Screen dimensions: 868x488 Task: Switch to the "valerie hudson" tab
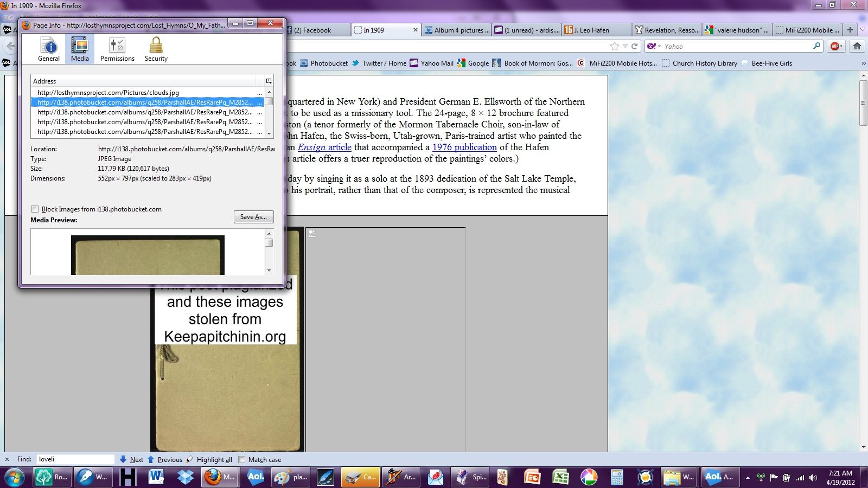(x=737, y=30)
